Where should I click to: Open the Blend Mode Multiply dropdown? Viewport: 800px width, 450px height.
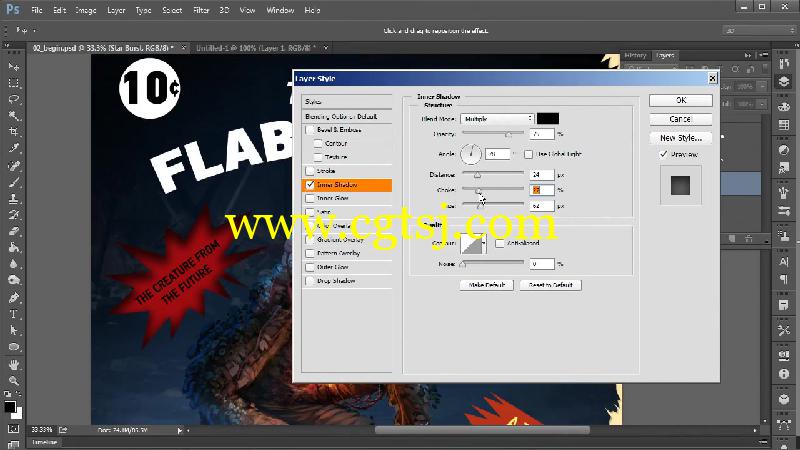[x=497, y=118]
